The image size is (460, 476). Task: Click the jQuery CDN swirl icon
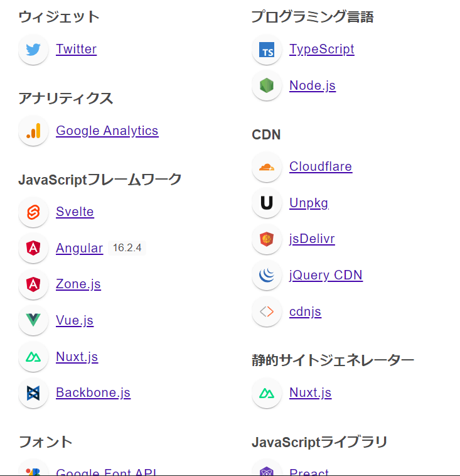coord(267,275)
